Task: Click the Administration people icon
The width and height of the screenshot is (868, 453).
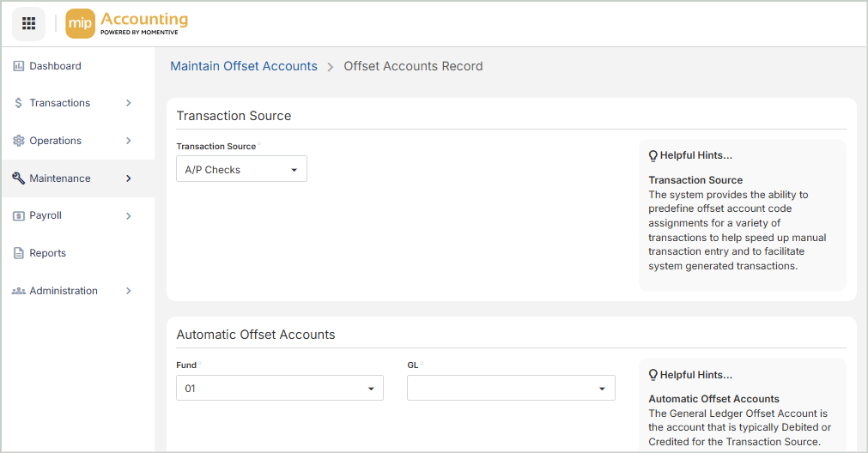Action: [x=18, y=291]
